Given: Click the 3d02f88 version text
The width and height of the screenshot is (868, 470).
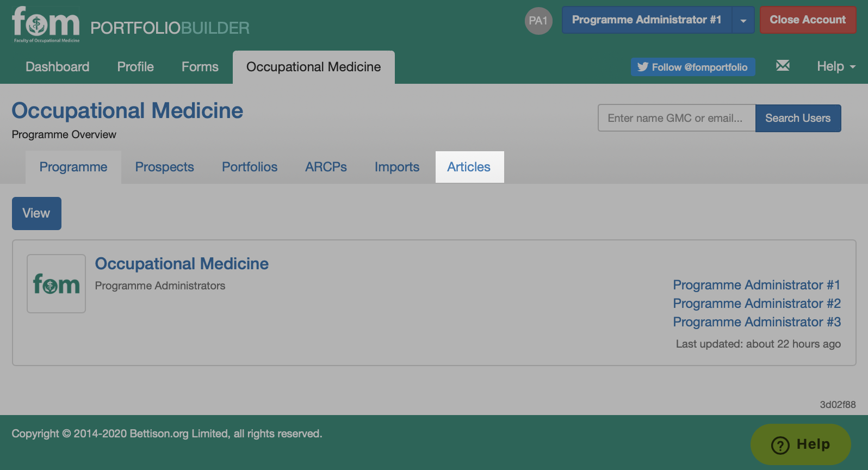Looking at the screenshot, I should pyautogui.click(x=838, y=405).
